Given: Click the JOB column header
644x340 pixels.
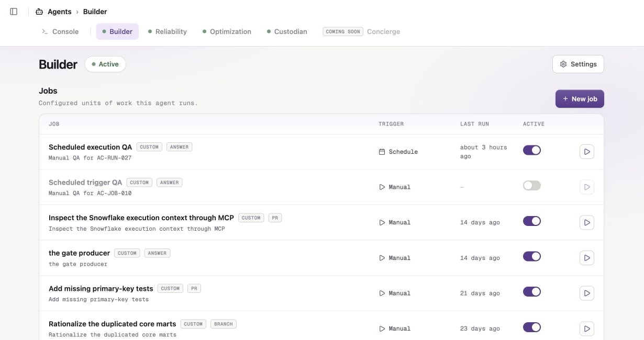Looking at the screenshot, I should 54,124.
